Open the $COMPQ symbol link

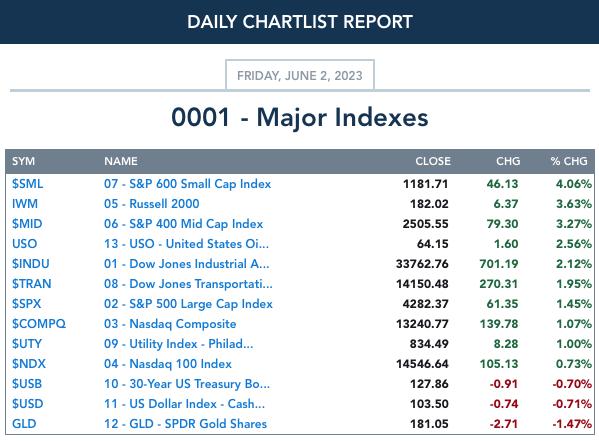pyautogui.click(x=39, y=324)
